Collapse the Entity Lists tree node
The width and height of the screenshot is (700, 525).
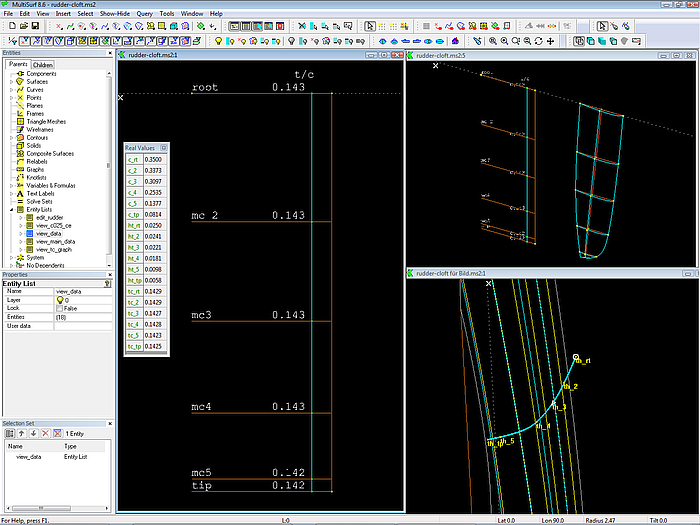(x=11, y=210)
